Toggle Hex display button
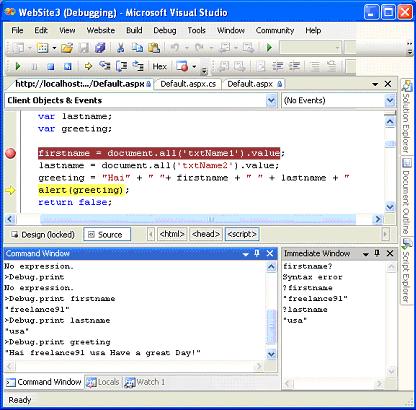The height and width of the screenshot is (410, 416). point(159,67)
